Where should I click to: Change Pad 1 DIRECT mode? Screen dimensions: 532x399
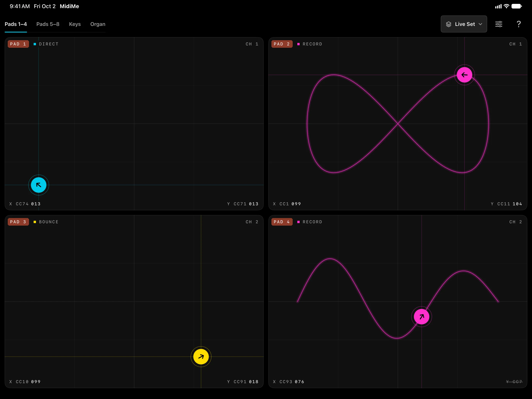46,44
